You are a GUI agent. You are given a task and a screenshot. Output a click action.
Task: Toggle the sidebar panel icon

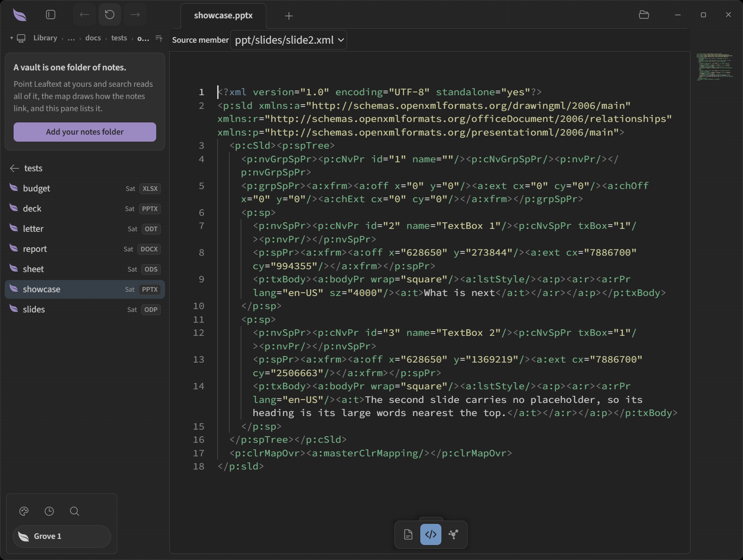coord(51,15)
